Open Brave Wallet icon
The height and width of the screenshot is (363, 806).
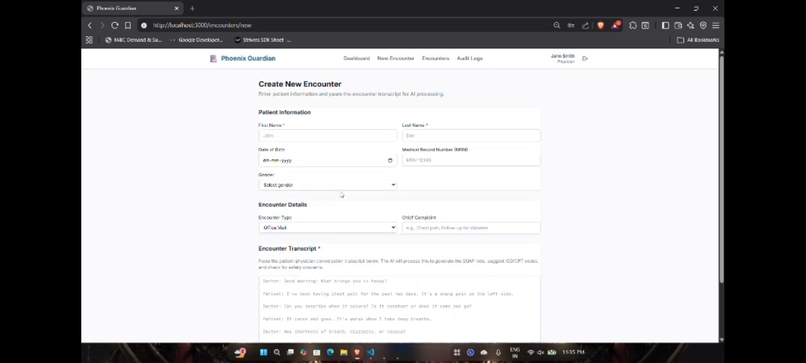click(x=678, y=25)
